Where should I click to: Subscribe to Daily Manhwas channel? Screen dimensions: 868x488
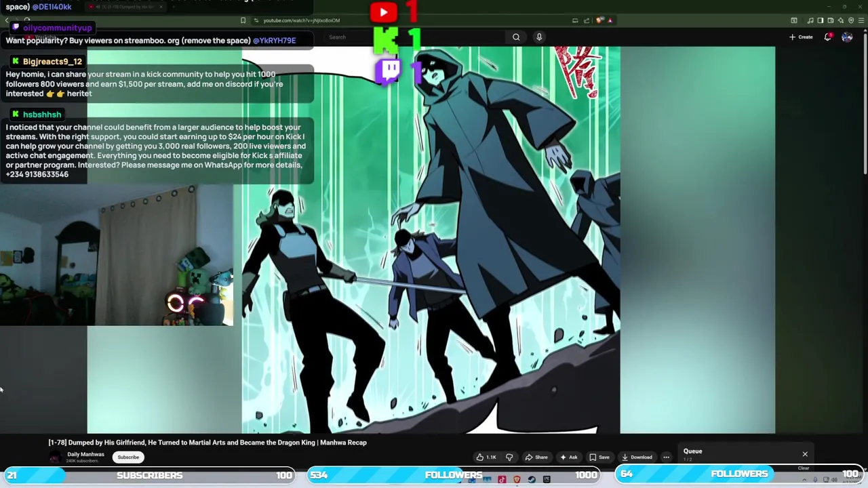point(128,457)
